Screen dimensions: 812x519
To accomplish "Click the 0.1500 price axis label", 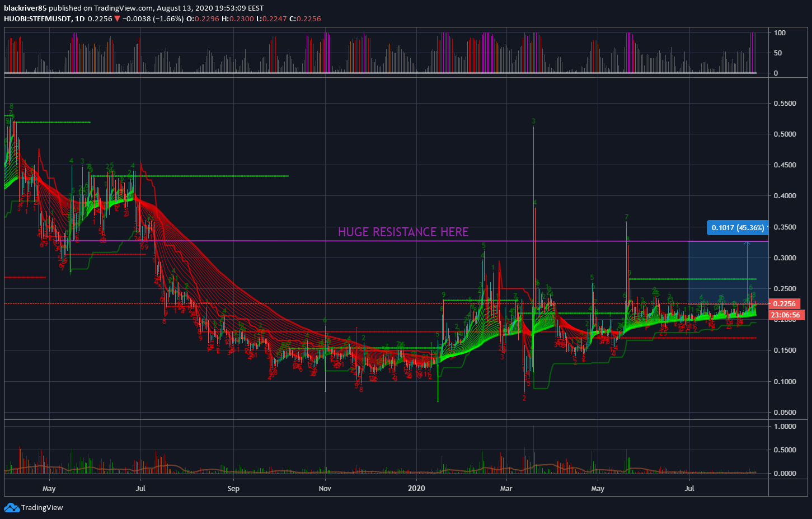I will (785, 350).
